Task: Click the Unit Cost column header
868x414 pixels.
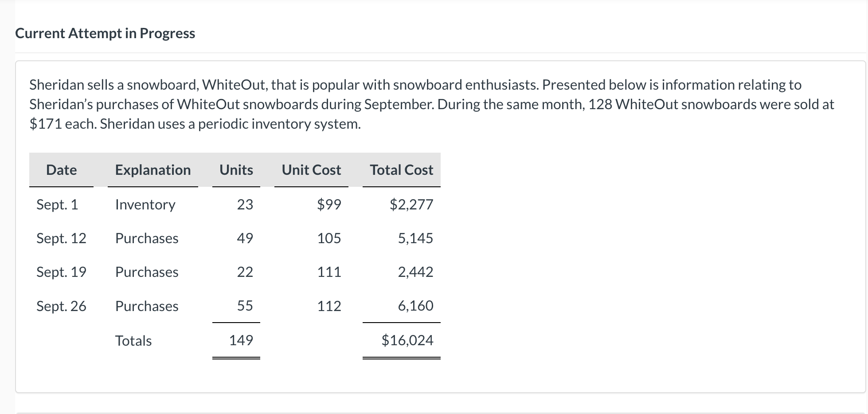Action: [311, 170]
